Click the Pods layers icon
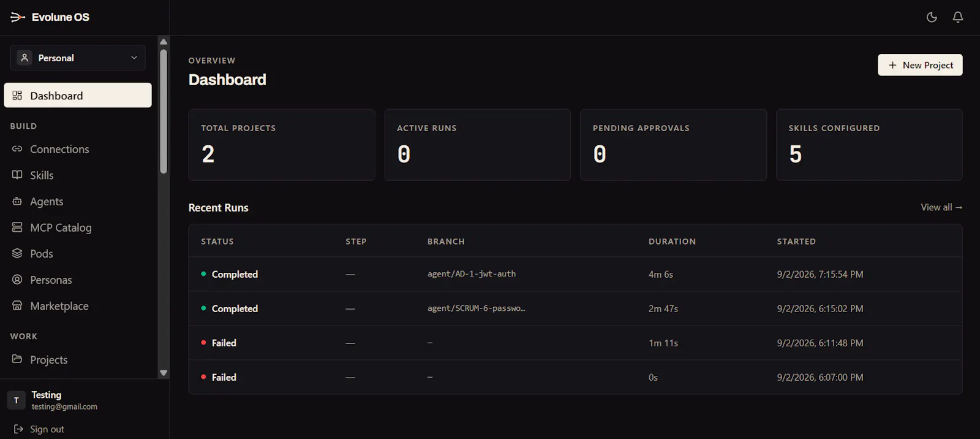 [17, 253]
